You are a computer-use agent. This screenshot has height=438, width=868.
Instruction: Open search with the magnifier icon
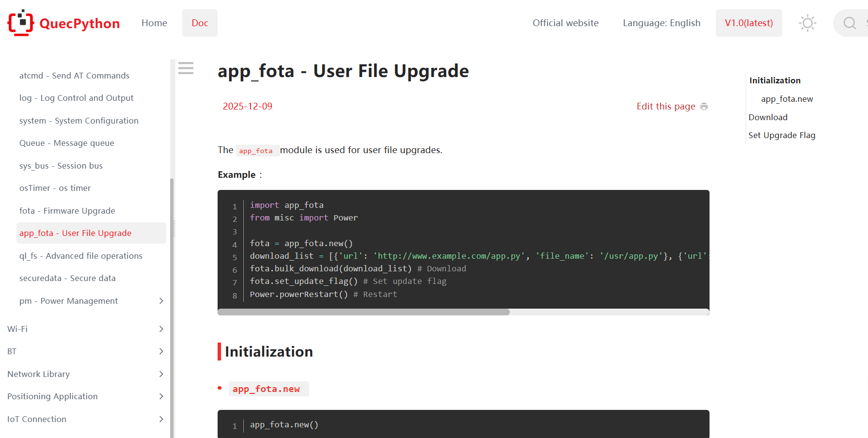coord(850,23)
